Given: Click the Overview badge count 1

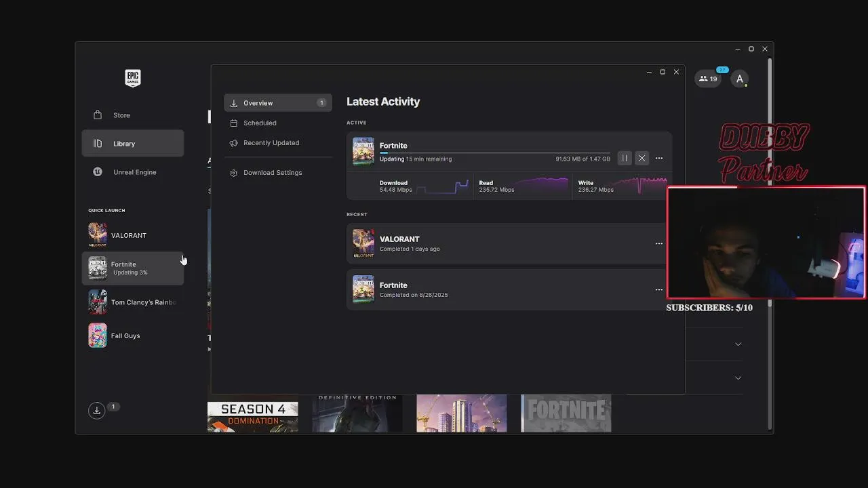Looking at the screenshot, I should pos(321,103).
